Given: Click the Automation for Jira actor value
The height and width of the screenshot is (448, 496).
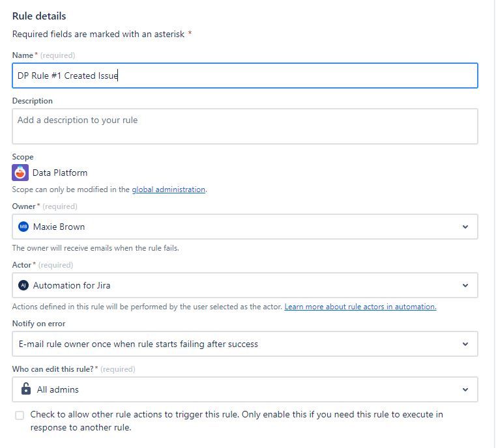Looking at the screenshot, I should pyautogui.click(x=72, y=285).
